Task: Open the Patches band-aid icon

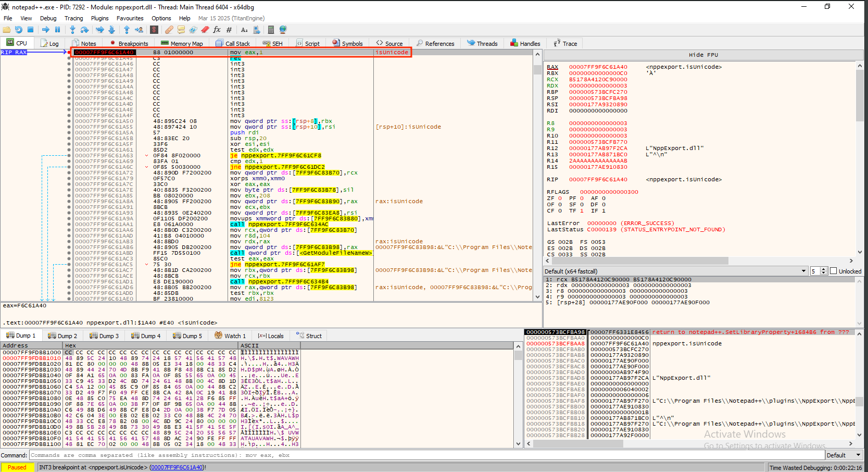Action: pos(169,30)
